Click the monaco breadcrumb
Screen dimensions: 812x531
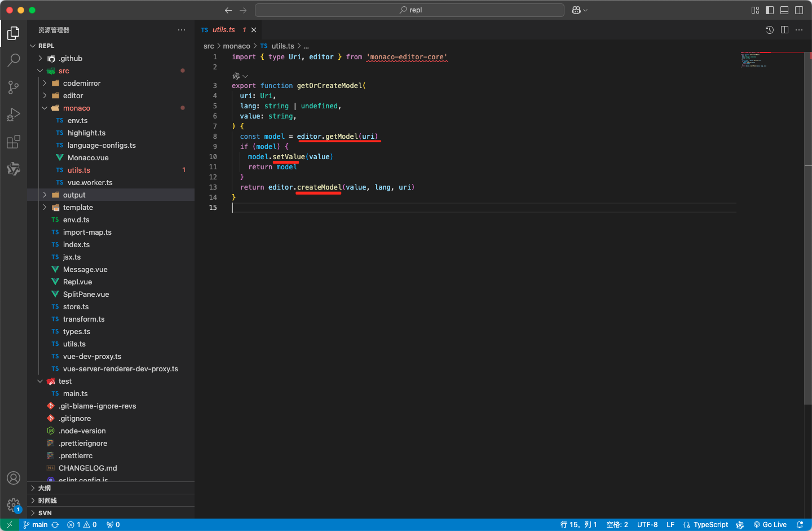[x=236, y=46]
